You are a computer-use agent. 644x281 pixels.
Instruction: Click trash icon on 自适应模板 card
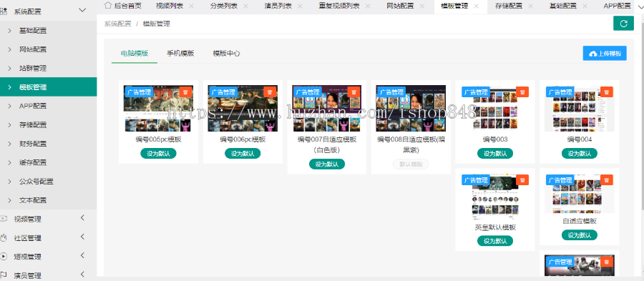(607, 179)
